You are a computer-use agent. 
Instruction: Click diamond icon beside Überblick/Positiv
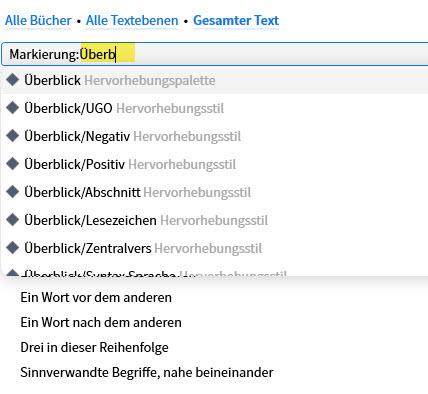[13, 164]
